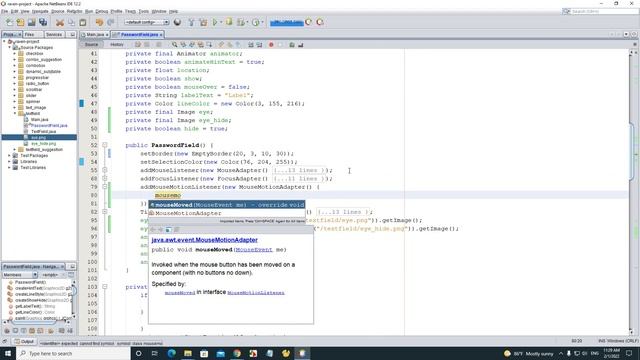
Task: Click the Copy icon in main toolbar
Action: coord(71,22)
